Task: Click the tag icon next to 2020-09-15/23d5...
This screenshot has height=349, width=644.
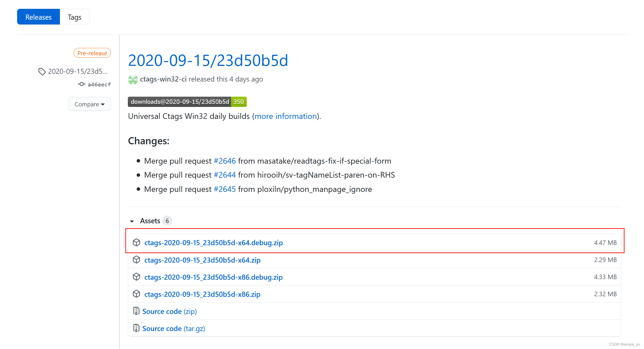Action: click(x=42, y=72)
